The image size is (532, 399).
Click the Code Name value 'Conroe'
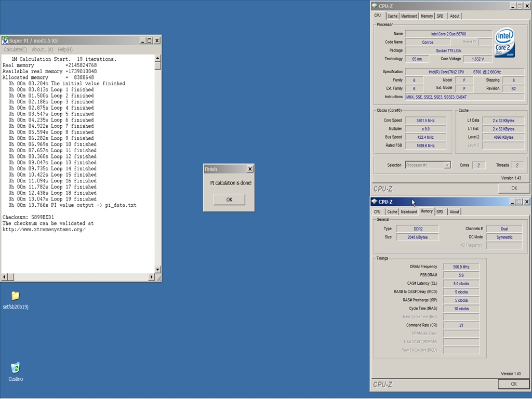(x=428, y=43)
